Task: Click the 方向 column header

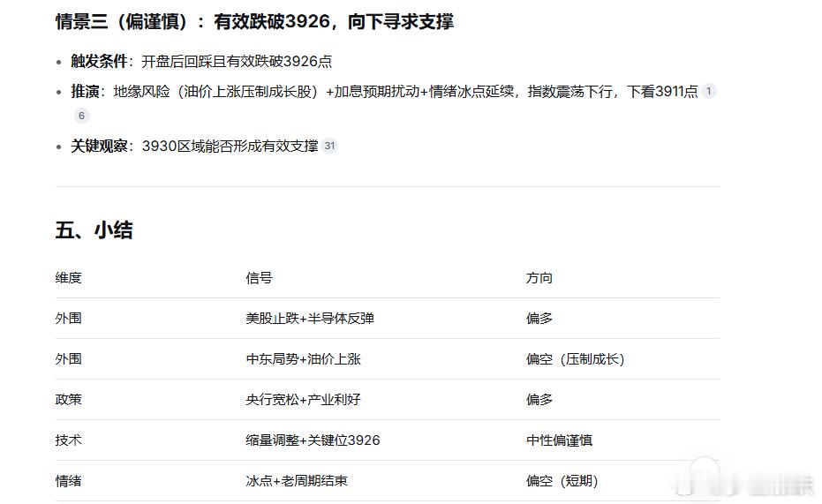Action: click(539, 278)
